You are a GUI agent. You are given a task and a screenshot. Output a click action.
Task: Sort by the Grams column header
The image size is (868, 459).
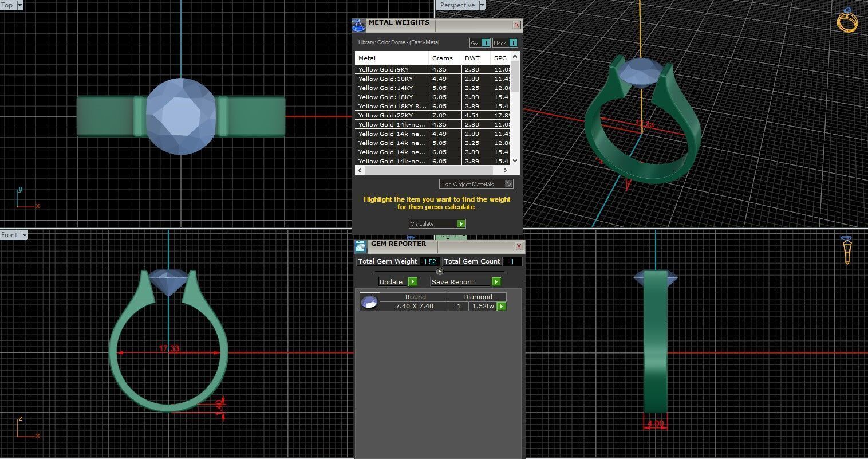coord(445,58)
